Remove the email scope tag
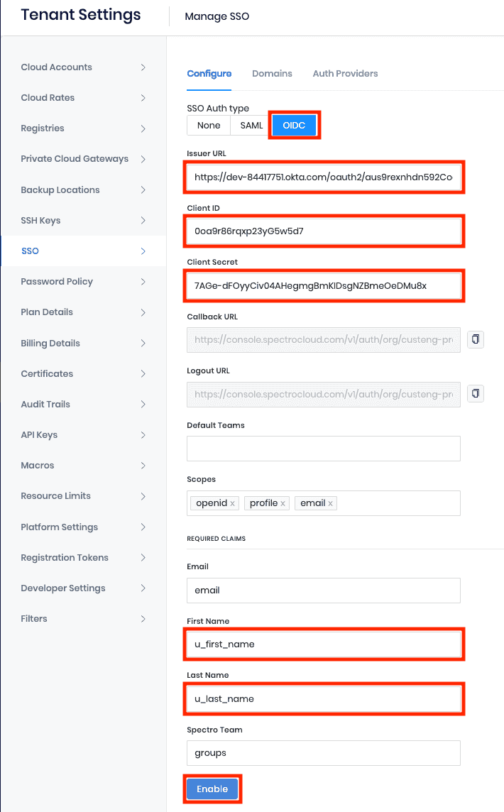504x812 pixels. coord(331,503)
